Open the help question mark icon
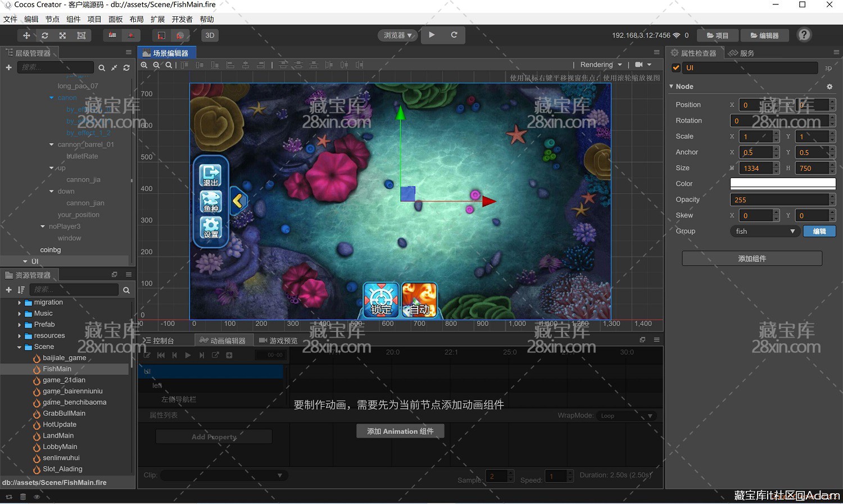The width and height of the screenshot is (843, 504). (804, 35)
